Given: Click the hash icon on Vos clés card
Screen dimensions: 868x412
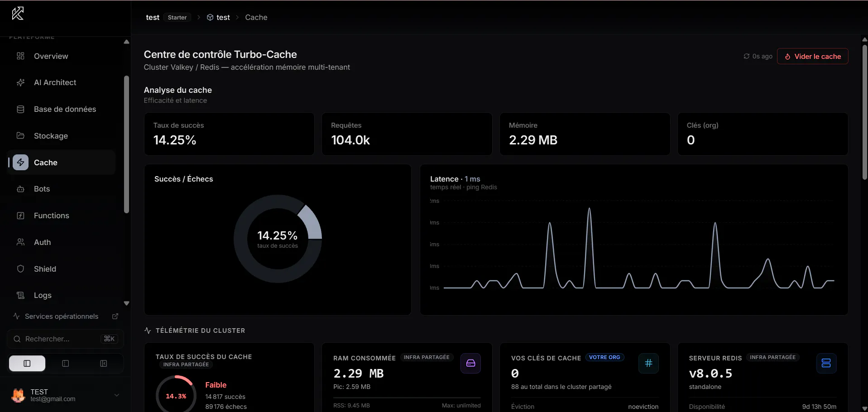Looking at the screenshot, I should (x=648, y=363).
